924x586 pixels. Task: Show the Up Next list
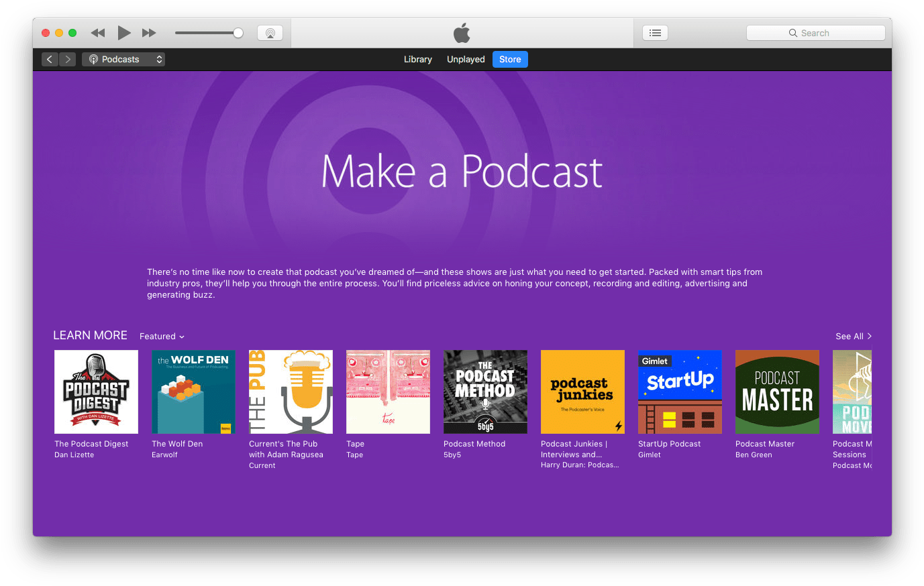[x=655, y=33]
